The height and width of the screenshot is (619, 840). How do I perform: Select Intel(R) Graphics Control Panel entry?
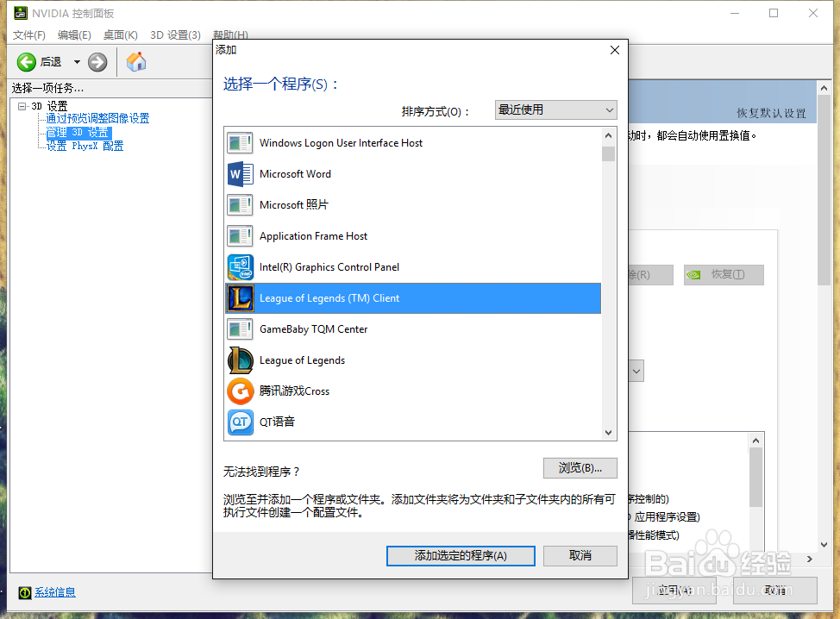412,267
